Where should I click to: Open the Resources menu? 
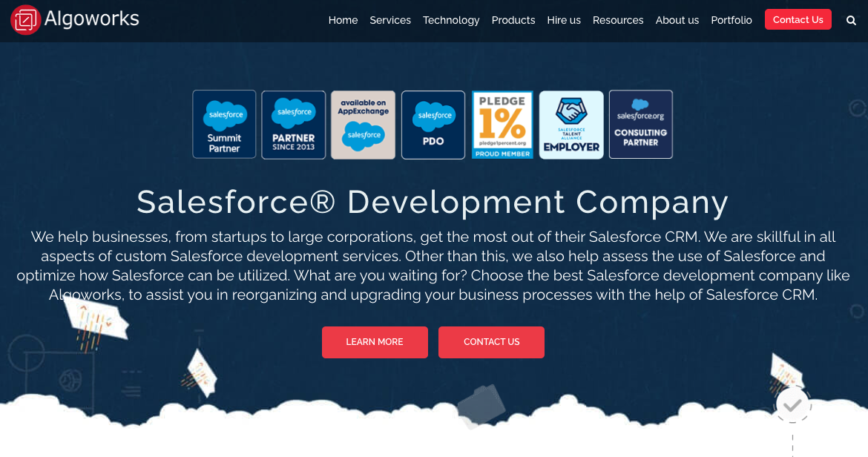tap(618, 21)
